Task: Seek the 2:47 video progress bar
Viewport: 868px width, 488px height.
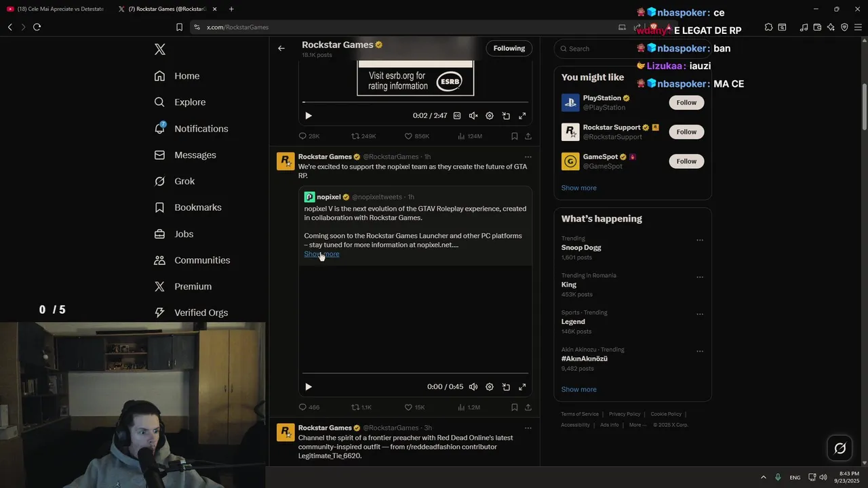Action: click(415, 102)
